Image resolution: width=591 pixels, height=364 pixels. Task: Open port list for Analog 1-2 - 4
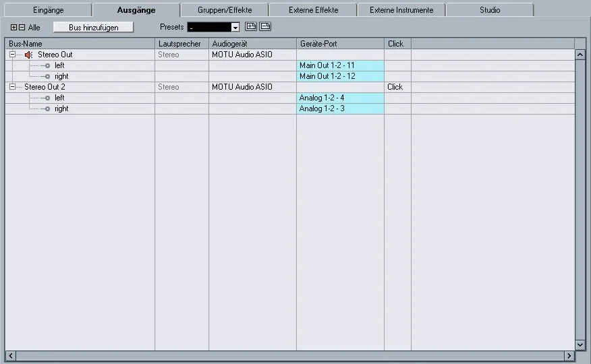[340, 98]
